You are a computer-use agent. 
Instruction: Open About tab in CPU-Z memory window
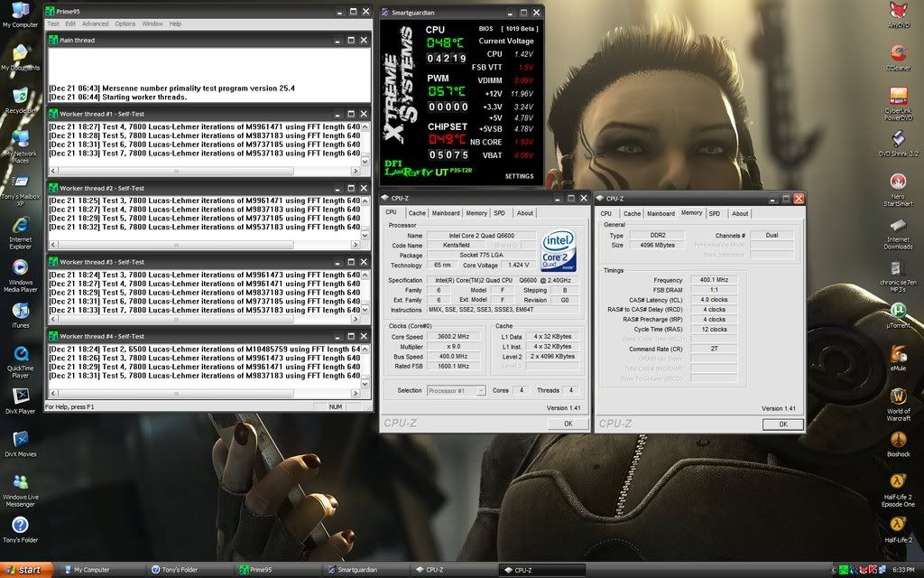[740, 213]
